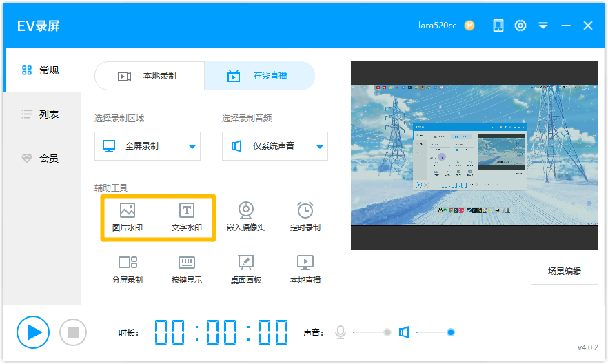The image size is (608, 364).
Task: Open the 定时录制 scheduled recording tool
Action: 305,216
